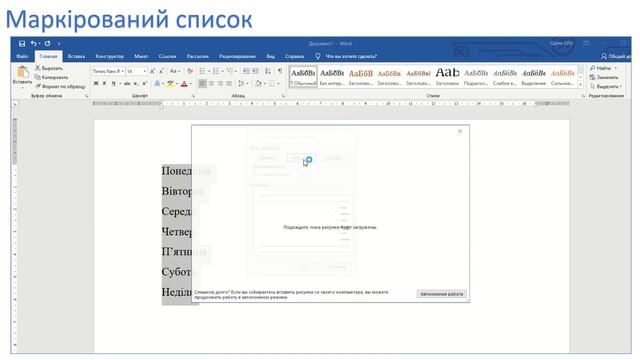This screenshot has height=360, width=640.
Task: Decrease paragraph indent
Action: [x=246, y=71]
